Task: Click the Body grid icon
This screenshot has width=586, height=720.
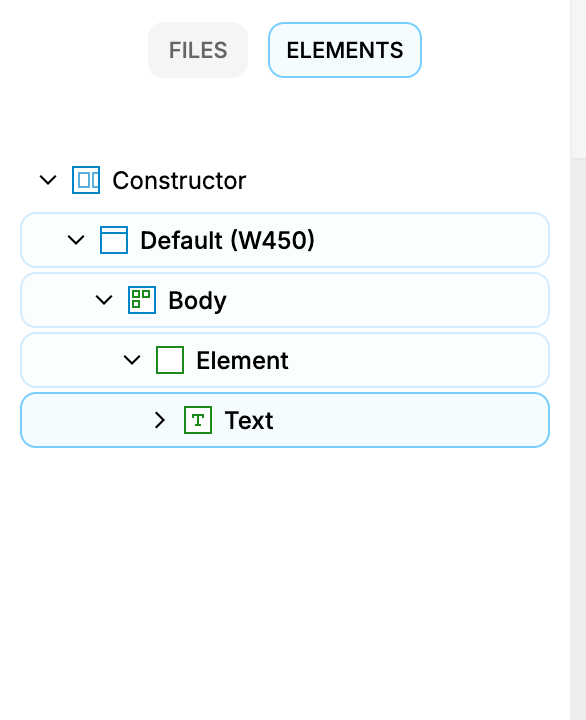Action: click(142, 300)
